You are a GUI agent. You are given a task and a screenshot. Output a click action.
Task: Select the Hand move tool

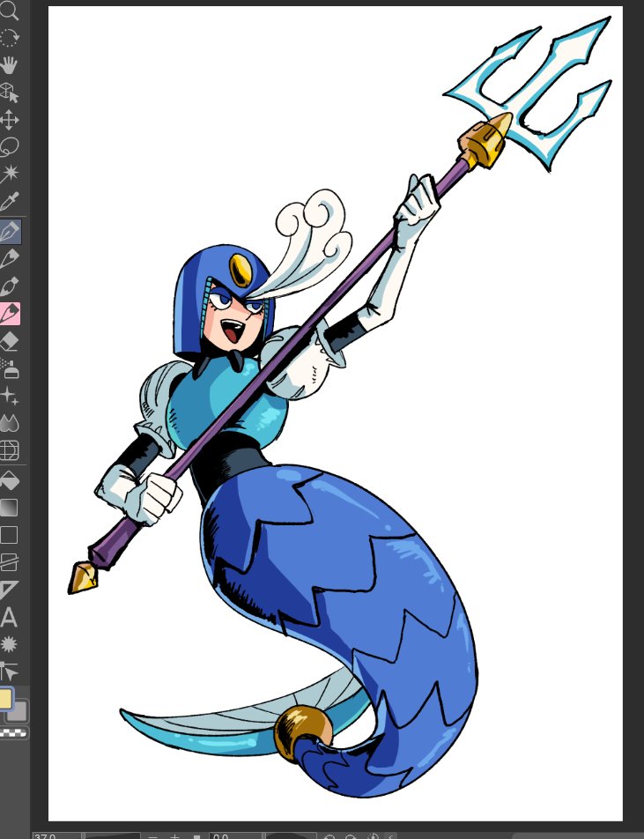(x=9, y=65)
